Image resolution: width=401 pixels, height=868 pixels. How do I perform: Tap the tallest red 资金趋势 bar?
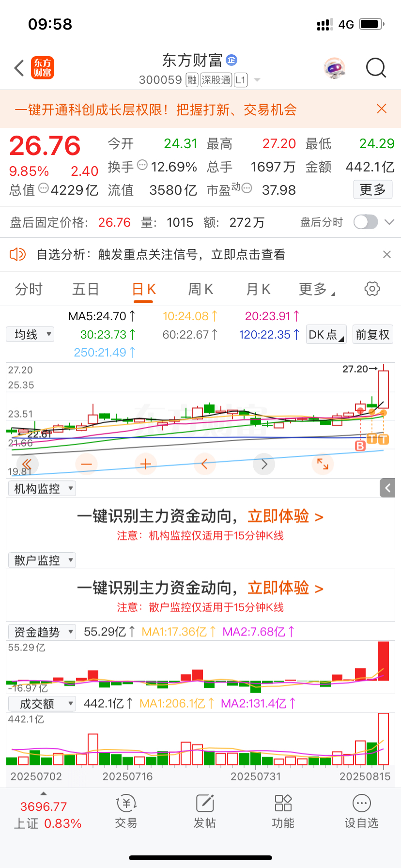tap(384, 661)
